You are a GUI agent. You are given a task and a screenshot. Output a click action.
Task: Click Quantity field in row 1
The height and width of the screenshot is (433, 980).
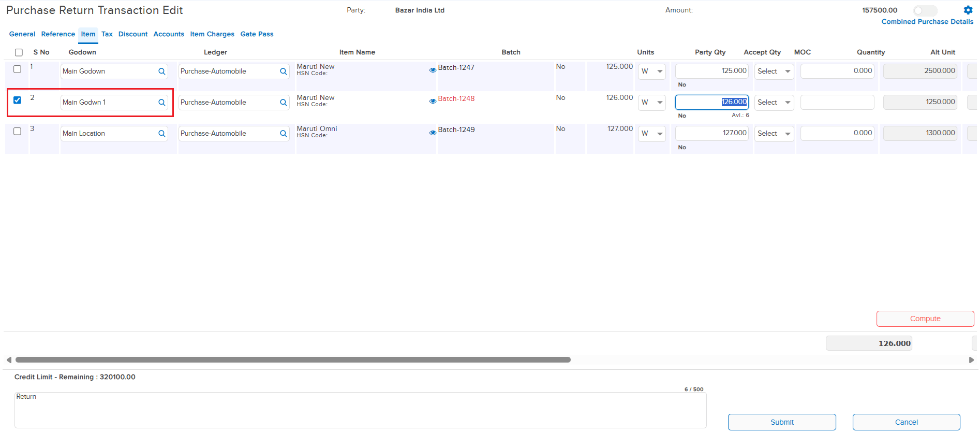[837, 71]
